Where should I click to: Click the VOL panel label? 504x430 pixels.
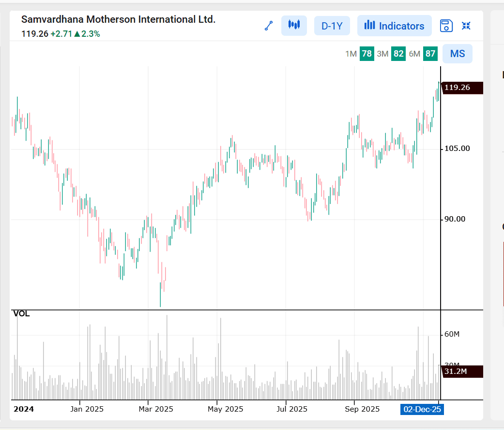click(x=21, y=314)
